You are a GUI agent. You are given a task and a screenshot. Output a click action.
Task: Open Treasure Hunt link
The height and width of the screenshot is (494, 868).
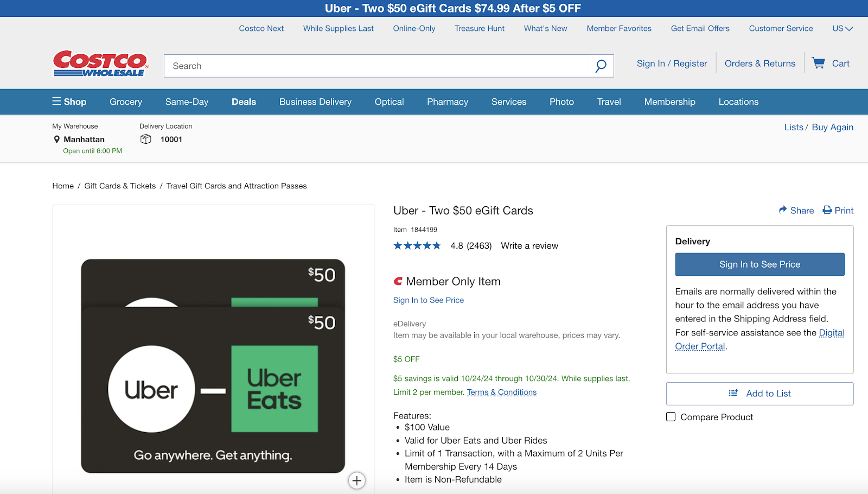480,28
